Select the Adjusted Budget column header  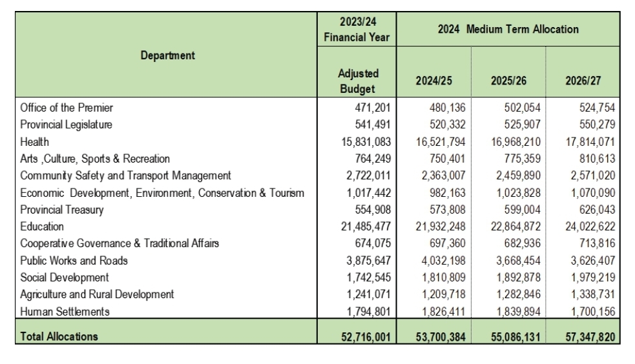[357, 81]
